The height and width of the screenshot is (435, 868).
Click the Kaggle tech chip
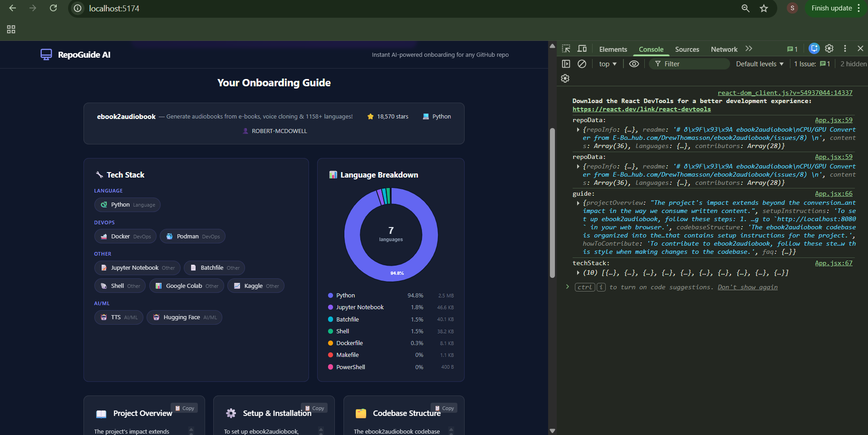click(x=256, y=286)
